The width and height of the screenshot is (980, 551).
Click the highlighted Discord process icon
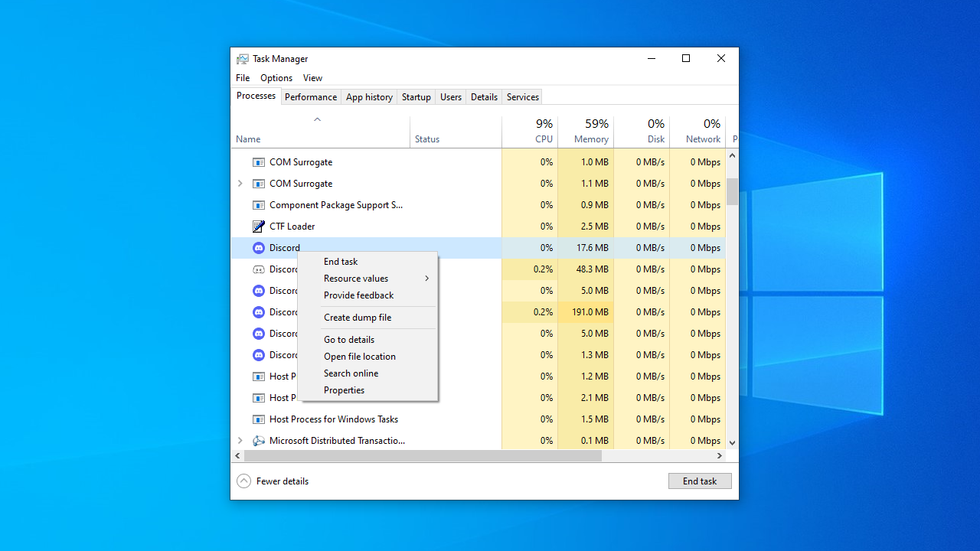[259, 248]
